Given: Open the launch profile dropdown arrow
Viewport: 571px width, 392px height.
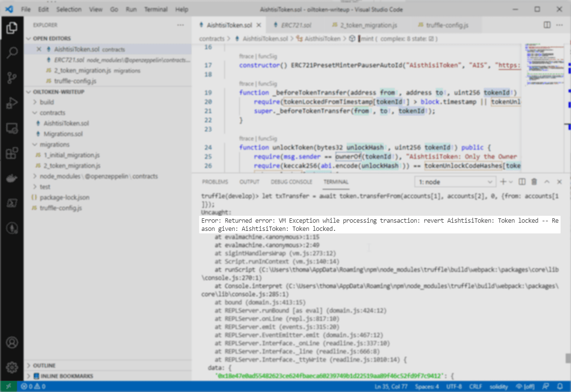Looking at the screenshot, I should [511, 181].
